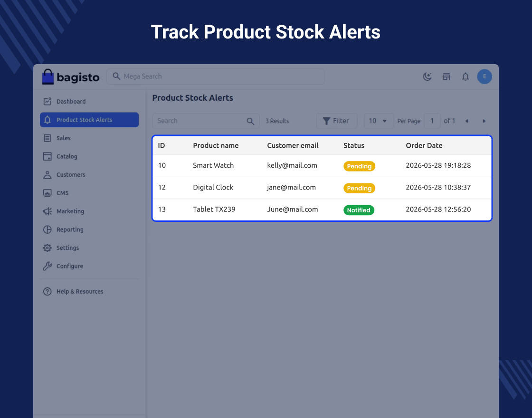Open the storefront shop icon

(446, 76)
